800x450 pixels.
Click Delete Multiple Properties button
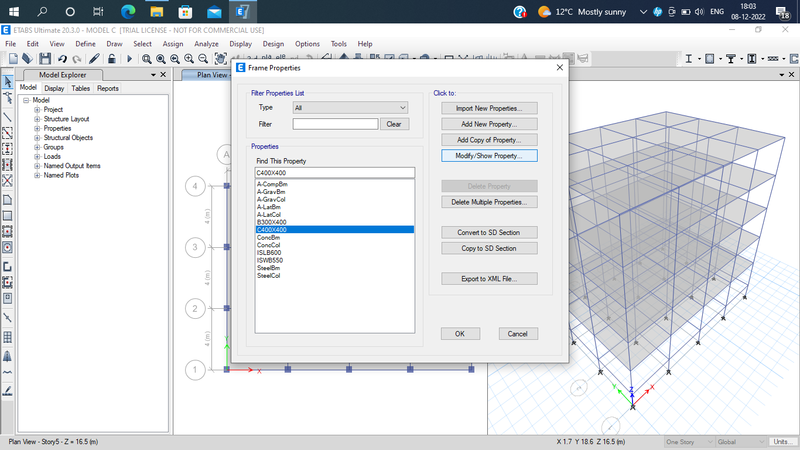pyautogui.click(x=489, y=202)
